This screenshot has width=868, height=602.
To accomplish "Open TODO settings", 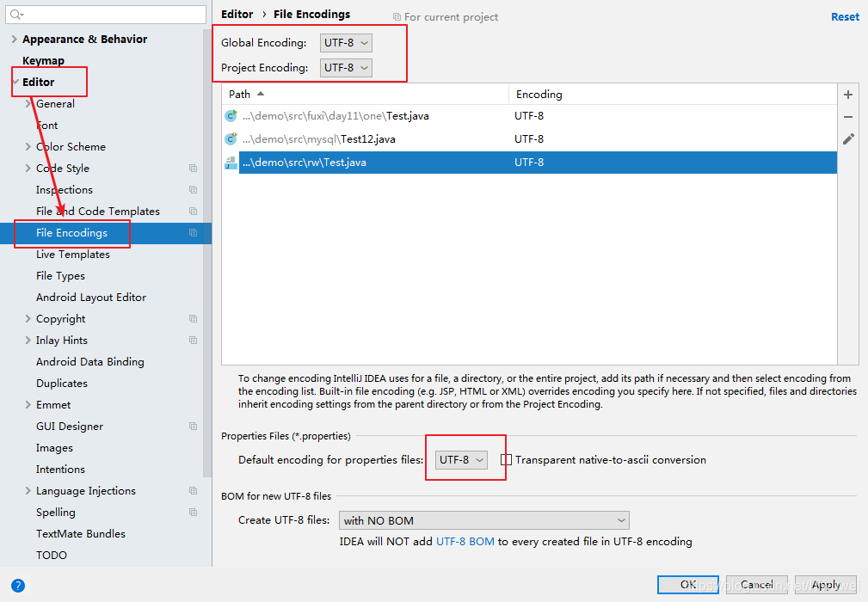I will click(x=52, y=555).
